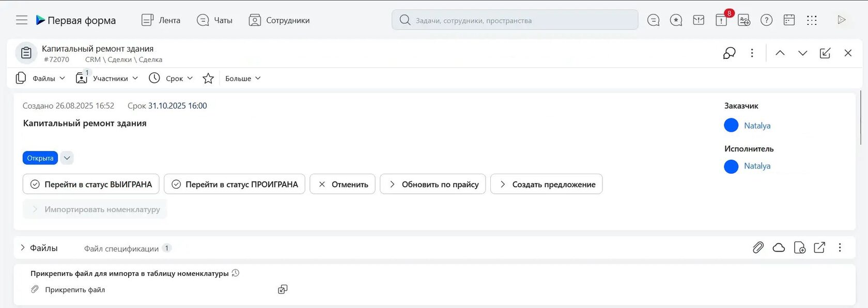Click Создать предложение button
The height and width of the screenshot is (308, 868).
tap(547, 184)
